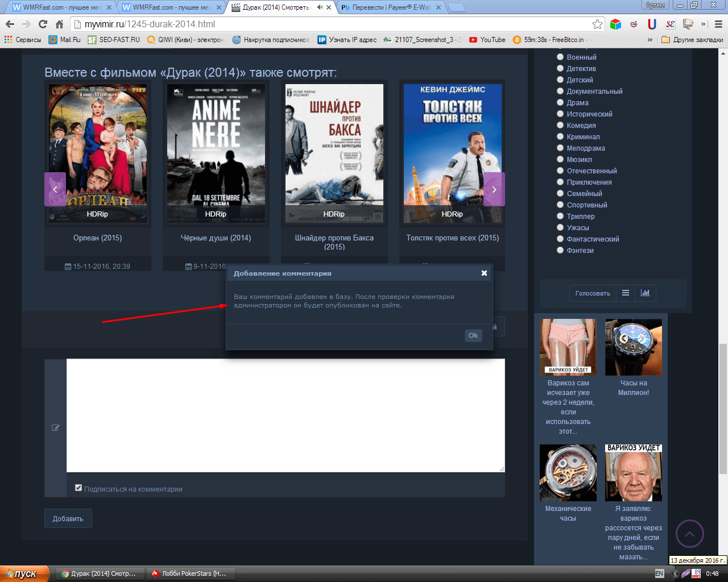This screenshot has height=582, width=728.
Task: Select Драма genre radio
Action: (560, 102)
